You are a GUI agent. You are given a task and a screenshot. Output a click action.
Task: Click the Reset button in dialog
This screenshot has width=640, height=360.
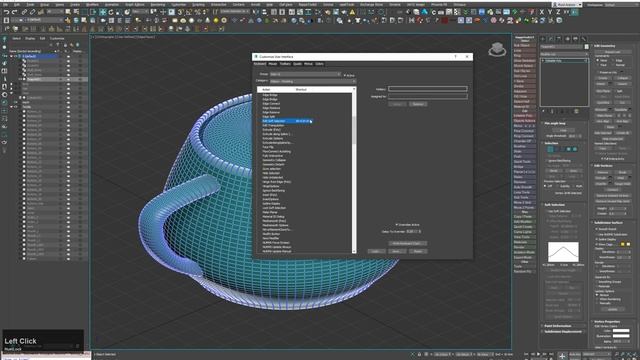[418, 251]
